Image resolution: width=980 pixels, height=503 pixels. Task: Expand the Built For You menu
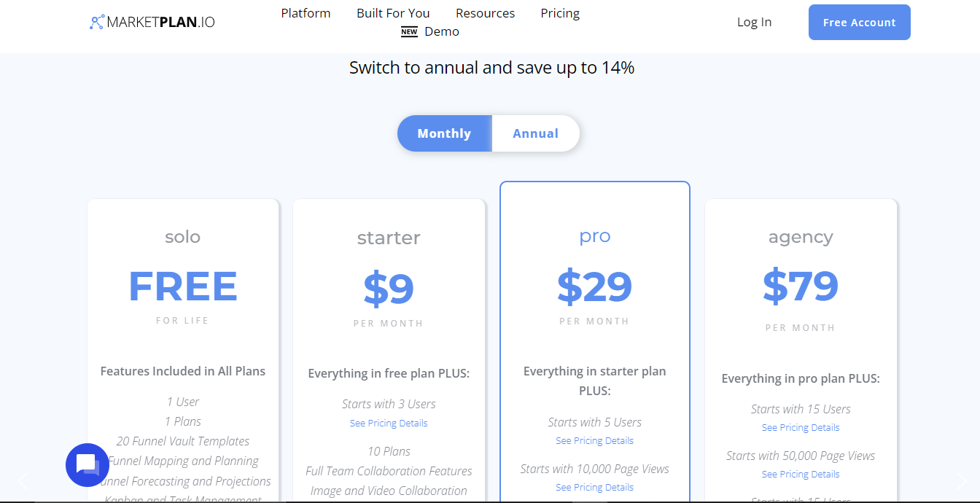pos(393,13)
